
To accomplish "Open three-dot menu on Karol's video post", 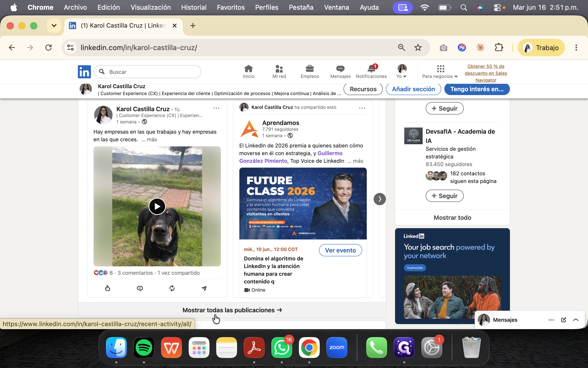I will [x=216, y=108].
